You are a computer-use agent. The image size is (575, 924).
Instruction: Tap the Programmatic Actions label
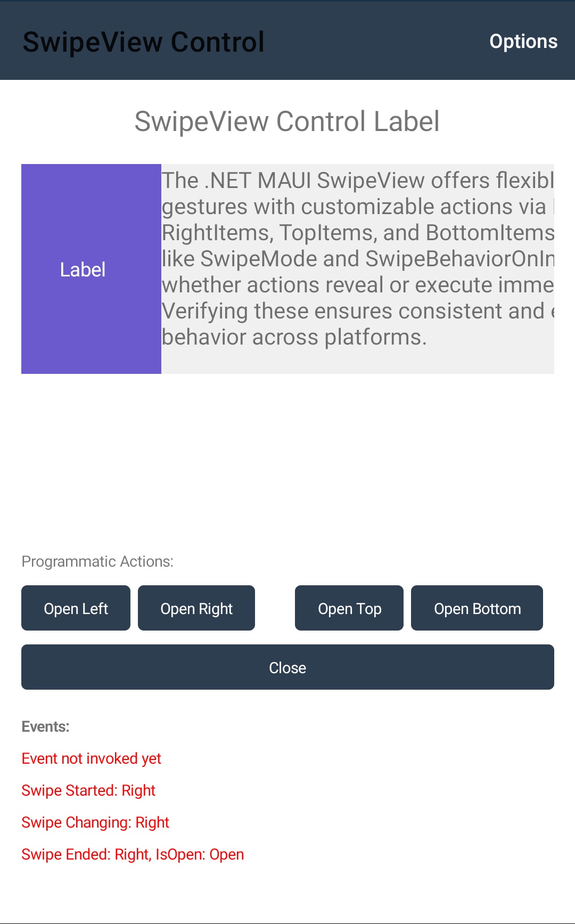pos(97,561)
